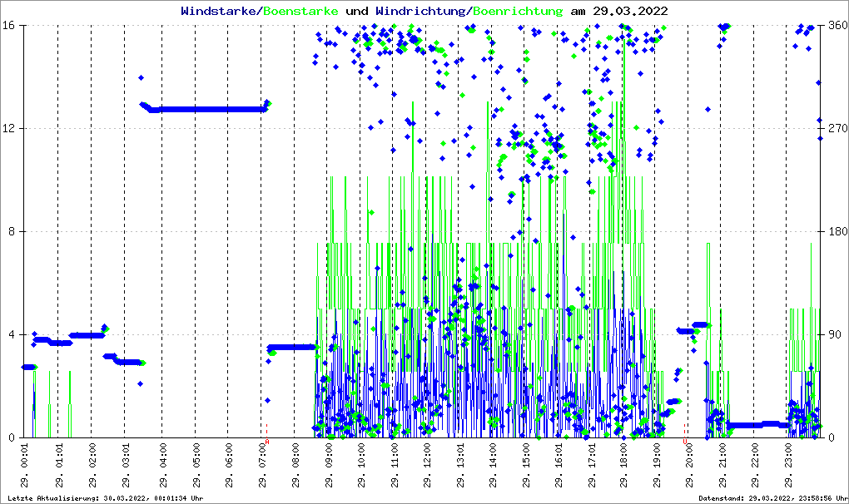
Task: Click the date 29.03.2022 in the title
Action: tap(630, 11)
